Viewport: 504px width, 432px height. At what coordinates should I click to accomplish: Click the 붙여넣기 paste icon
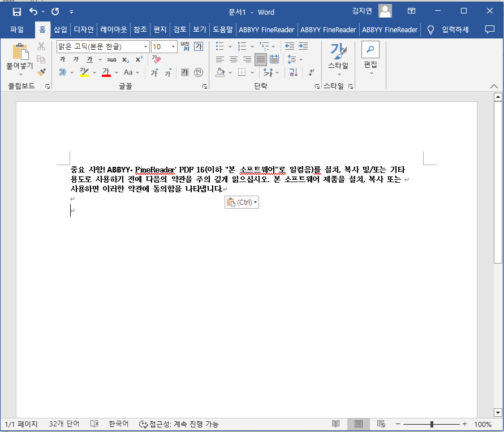coord(20,51)
